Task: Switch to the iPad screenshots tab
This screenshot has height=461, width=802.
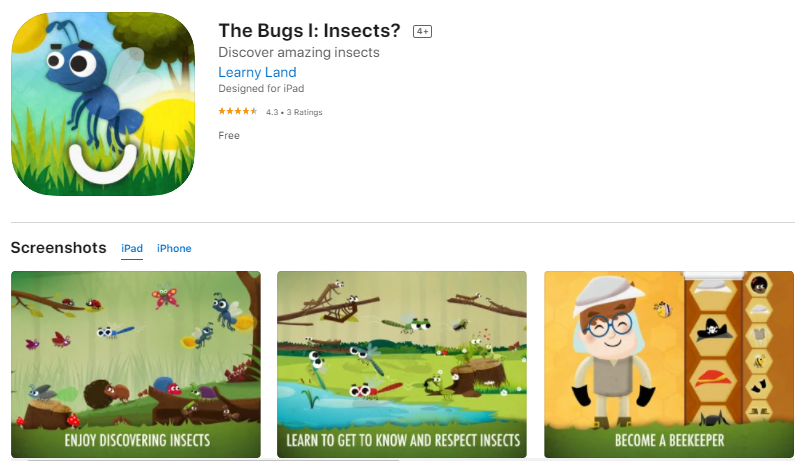Action: (x=131, y=248)
